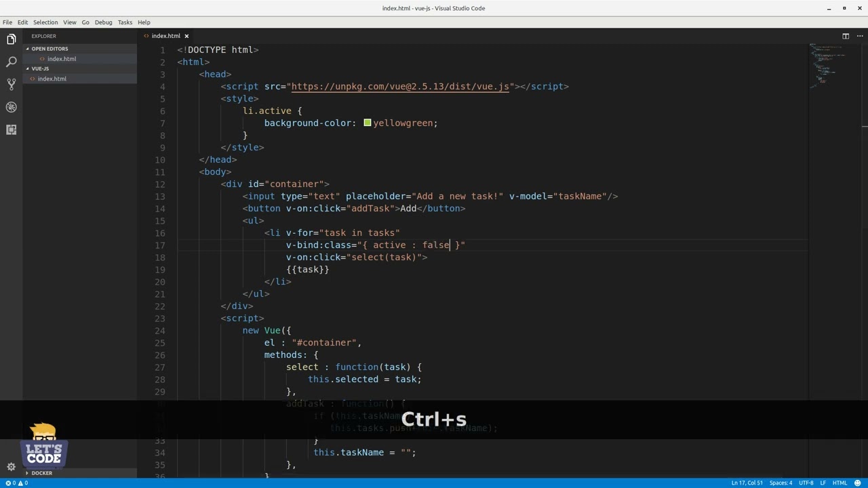Click 'task in tasks' on line 16
Screen dimensions: 868x488
pos(359,232)
